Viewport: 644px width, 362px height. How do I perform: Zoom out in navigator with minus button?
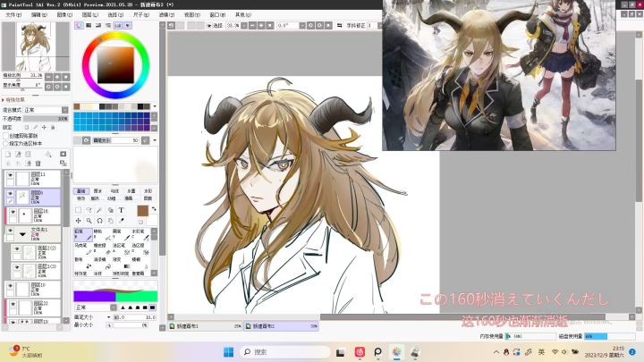click(48, 77)
